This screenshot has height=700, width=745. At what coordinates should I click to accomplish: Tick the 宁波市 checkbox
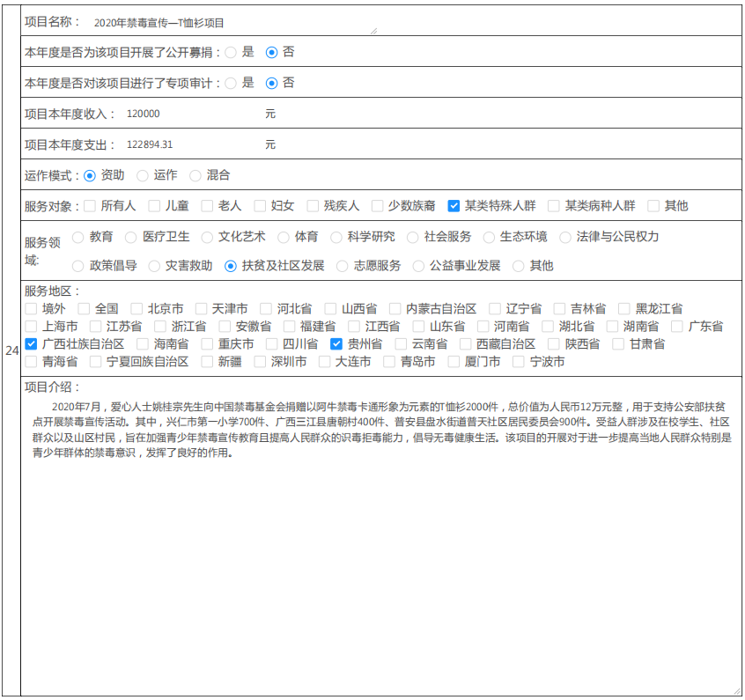tap(519, 362)
